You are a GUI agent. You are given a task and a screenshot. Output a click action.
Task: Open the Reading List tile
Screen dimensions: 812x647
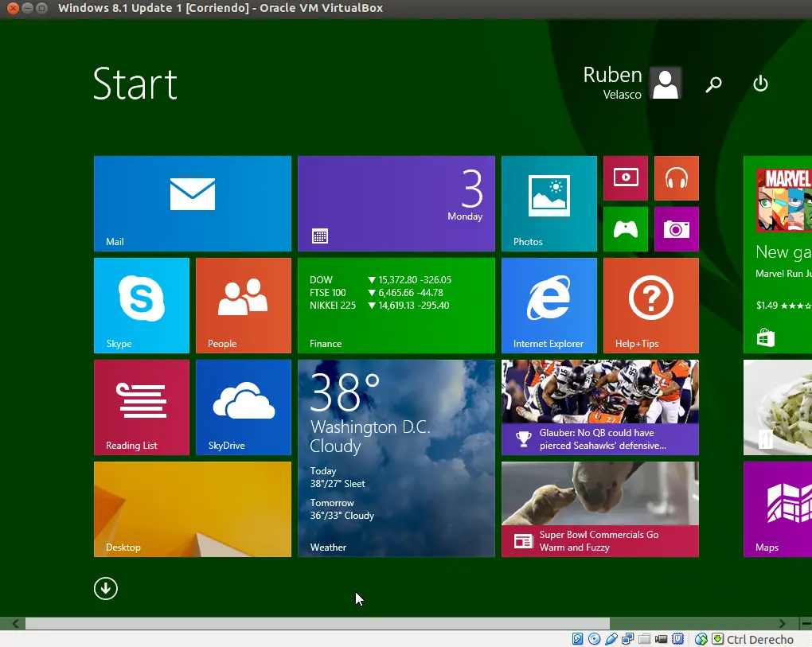coord(142,407)
